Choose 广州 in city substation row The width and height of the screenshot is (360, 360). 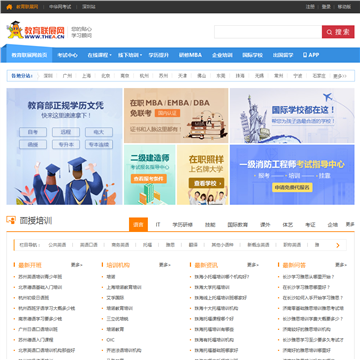67,76
